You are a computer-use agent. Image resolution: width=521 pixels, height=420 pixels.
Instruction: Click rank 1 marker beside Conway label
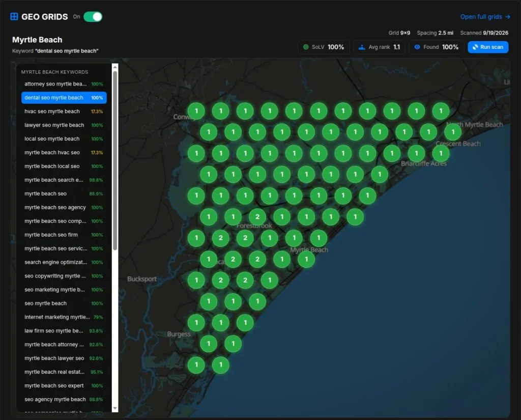click(196, 111)
